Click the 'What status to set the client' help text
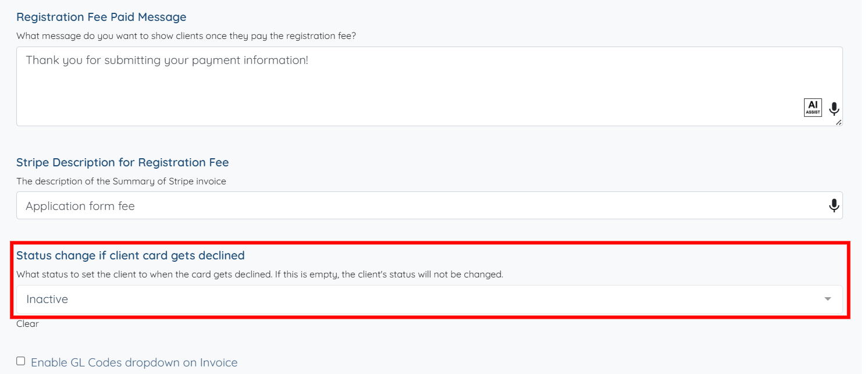This screenshot has width=868, height=374. 259,275
